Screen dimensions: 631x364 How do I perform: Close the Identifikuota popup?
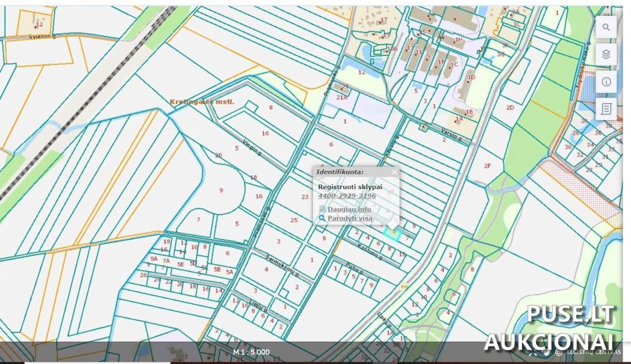coord(394,172)
